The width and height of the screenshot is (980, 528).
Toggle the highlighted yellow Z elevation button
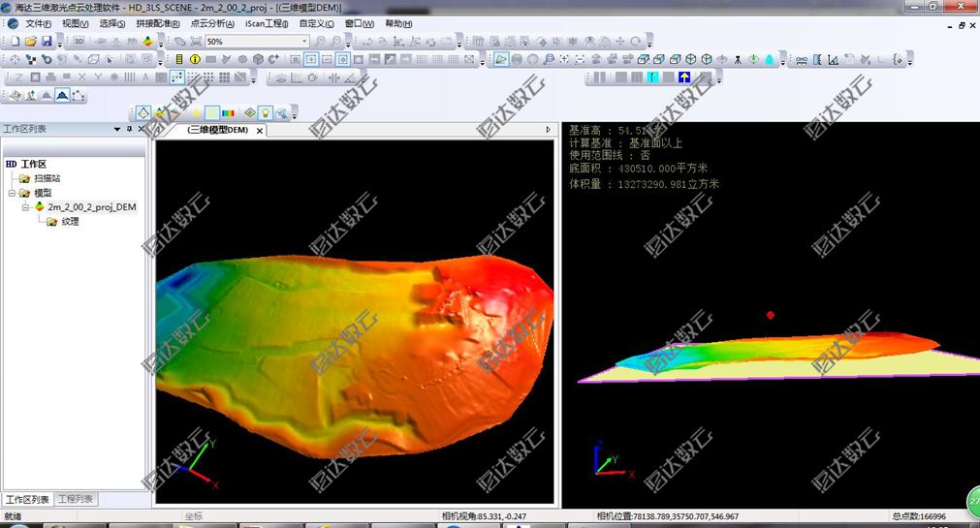coord(212,113)
